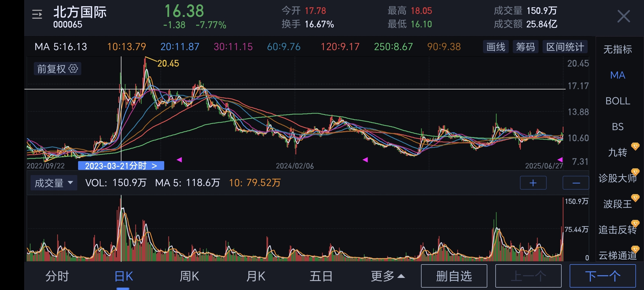
Task: Switch to 周K weekly chart
Action: (x=189, y=276)
